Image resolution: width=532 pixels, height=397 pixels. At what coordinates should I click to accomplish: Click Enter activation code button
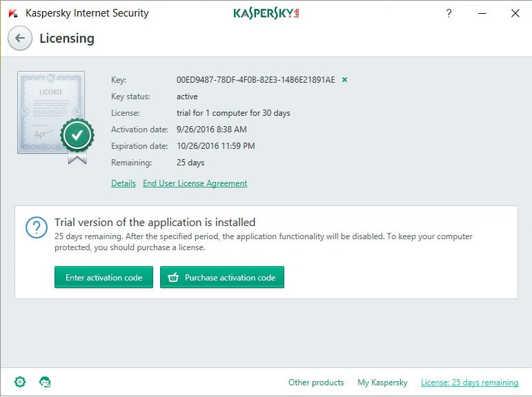click(x=104, y=277)
